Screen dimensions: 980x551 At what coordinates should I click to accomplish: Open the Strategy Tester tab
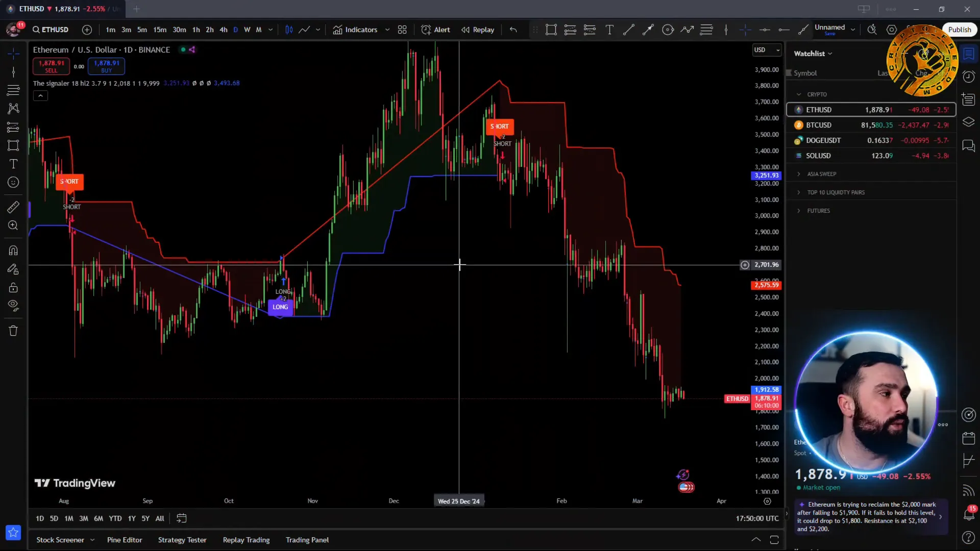(182, 540)
